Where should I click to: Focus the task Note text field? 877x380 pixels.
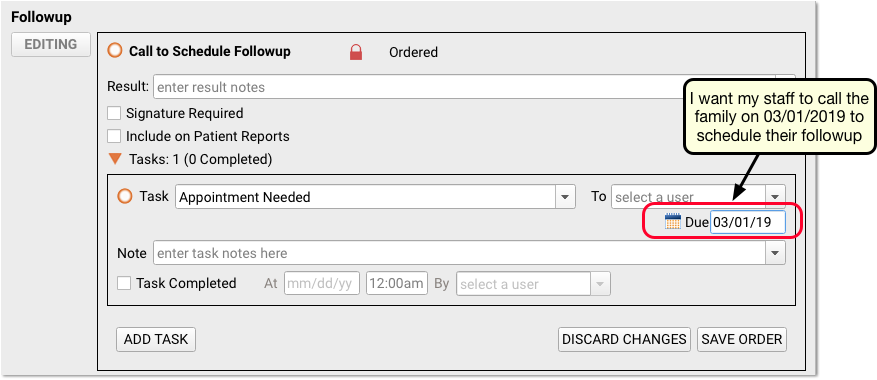tap(459, 253)
